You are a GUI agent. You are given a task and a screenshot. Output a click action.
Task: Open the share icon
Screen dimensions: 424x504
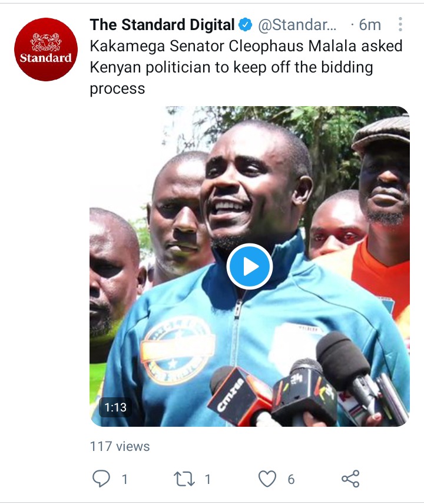(x=350, y=479)
